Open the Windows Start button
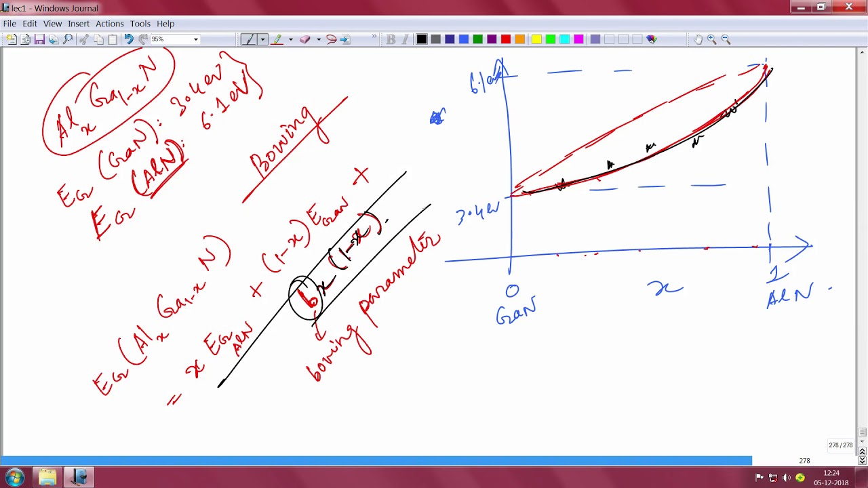Image resolution: width=868 pixels, height=488 pixels. (15, 477)
